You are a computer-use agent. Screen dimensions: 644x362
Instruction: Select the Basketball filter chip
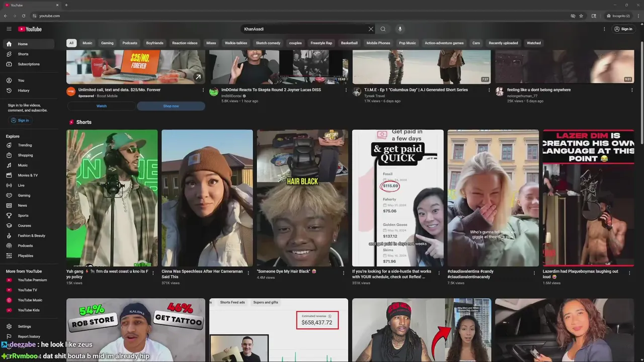349,43
